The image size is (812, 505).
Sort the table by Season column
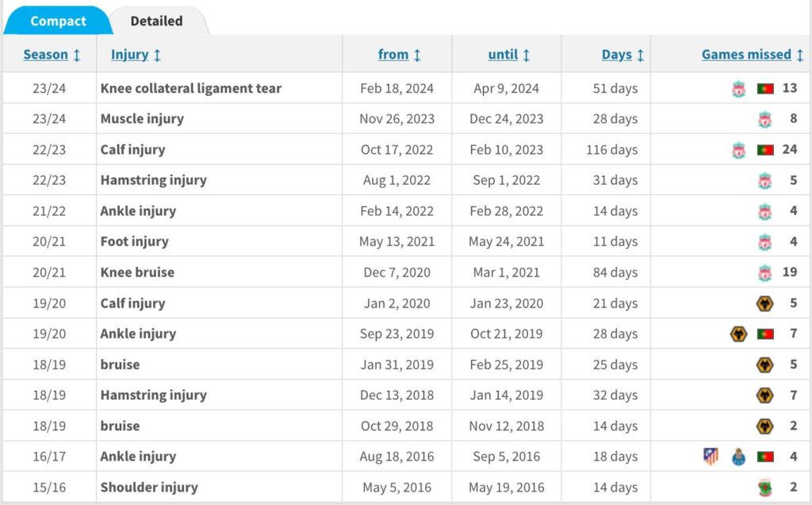coord(46,55)
